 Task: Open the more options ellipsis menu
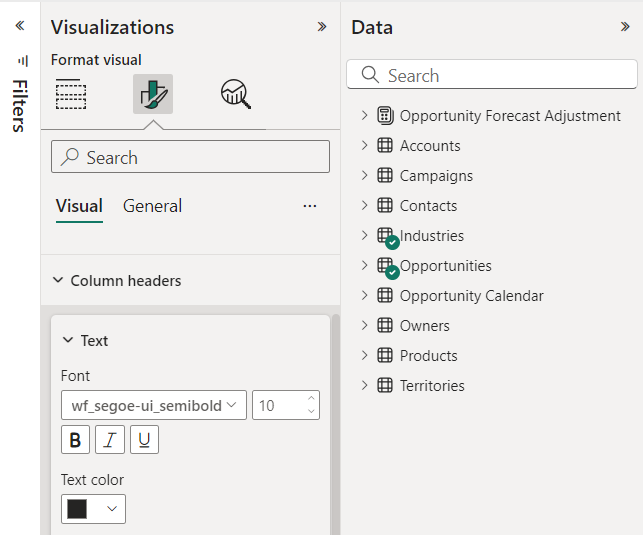[x=310, y=206]
